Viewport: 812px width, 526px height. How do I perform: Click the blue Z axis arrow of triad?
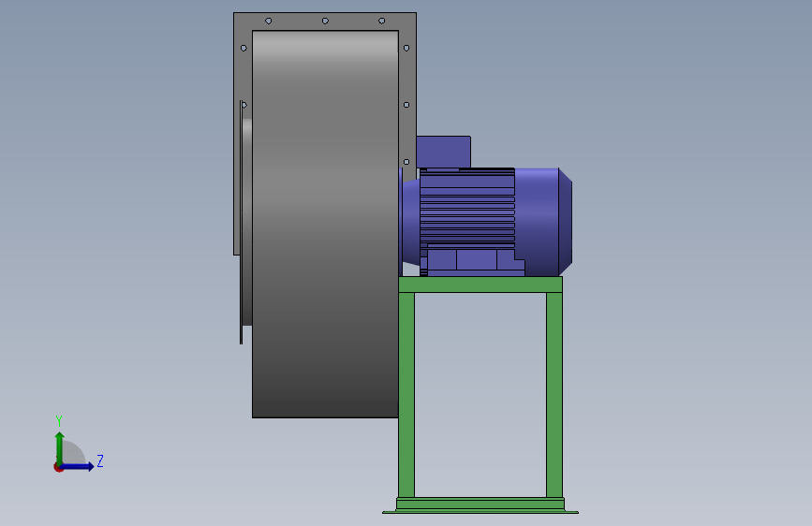click(x=78, y=466)
